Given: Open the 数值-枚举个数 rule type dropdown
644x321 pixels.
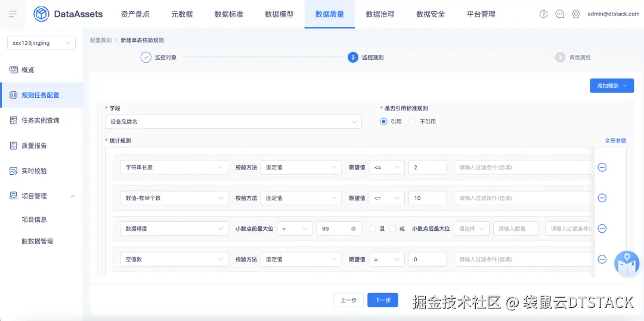Looking at the screenshot, I should (174, 197).
